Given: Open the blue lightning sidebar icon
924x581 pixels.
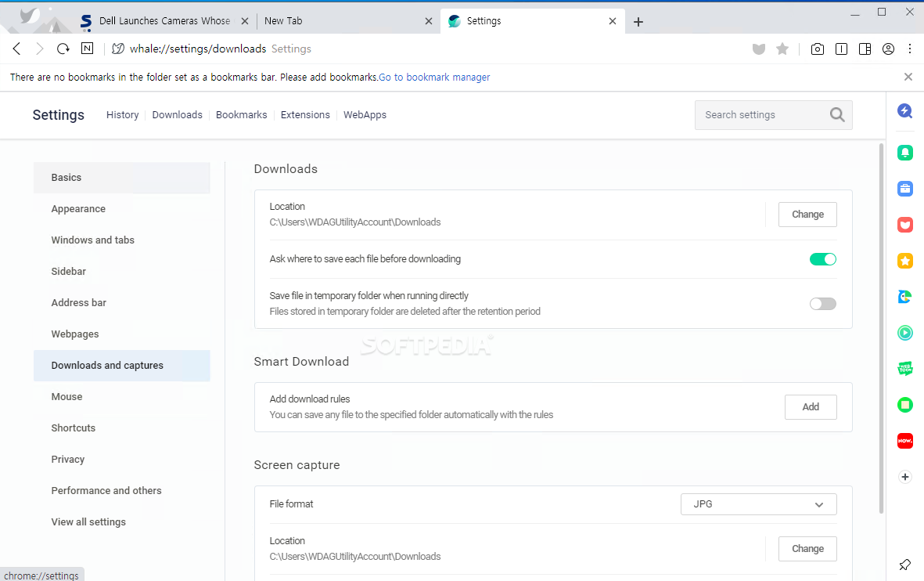Looking at the screenshot, I should (905, 111).
